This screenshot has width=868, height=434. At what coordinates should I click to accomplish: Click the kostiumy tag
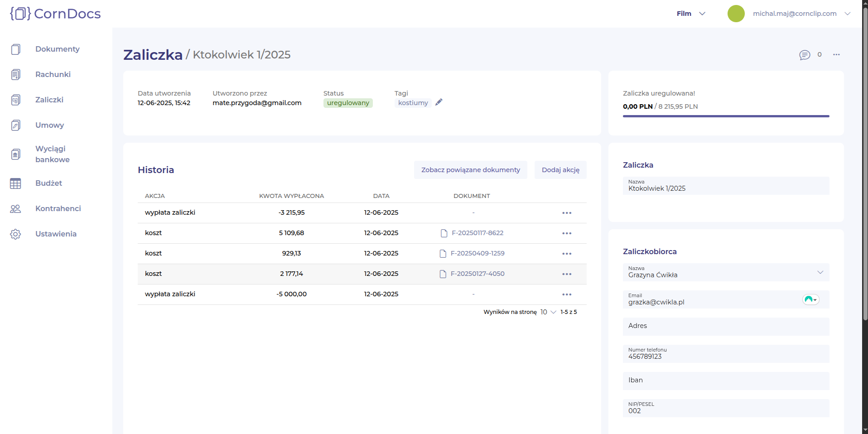coord(413,103)
